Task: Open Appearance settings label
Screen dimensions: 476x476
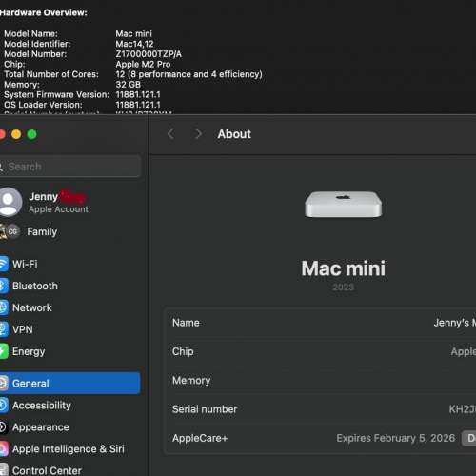Action: pyautogui.click(x=41, y=427)
